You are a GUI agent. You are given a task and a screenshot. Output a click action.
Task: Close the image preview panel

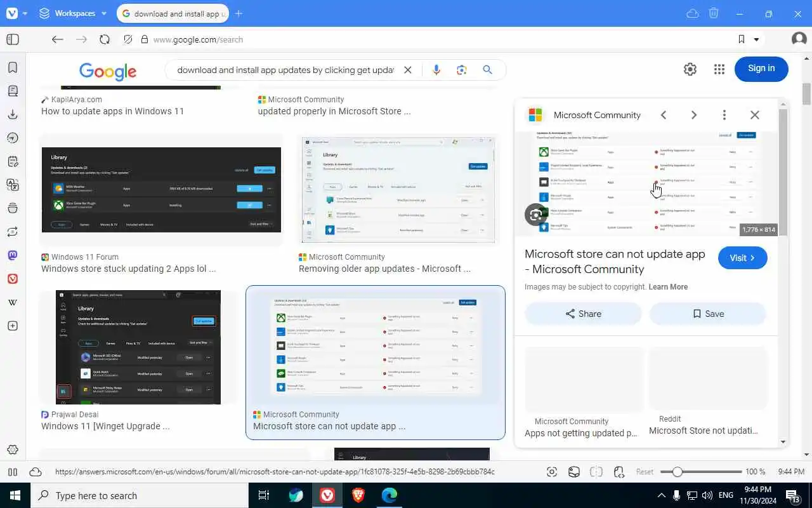[x=755, y=115]
